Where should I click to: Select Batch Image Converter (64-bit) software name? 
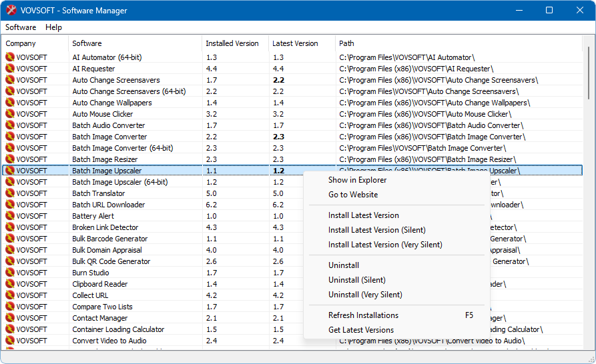pos(123,148)
